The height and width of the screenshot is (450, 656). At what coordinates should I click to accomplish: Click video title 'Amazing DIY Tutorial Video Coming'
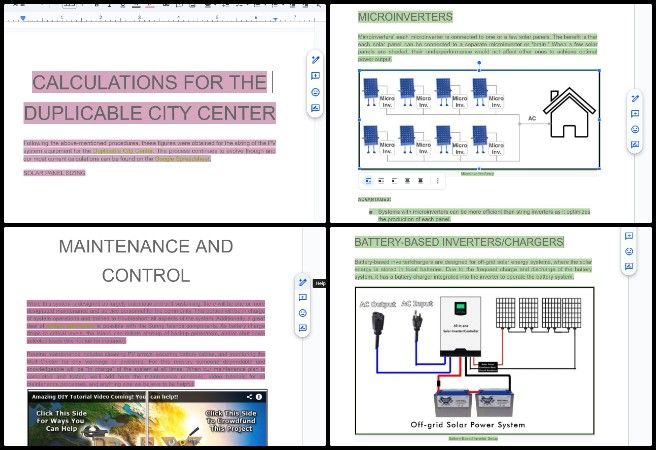[x=105, y=396]
